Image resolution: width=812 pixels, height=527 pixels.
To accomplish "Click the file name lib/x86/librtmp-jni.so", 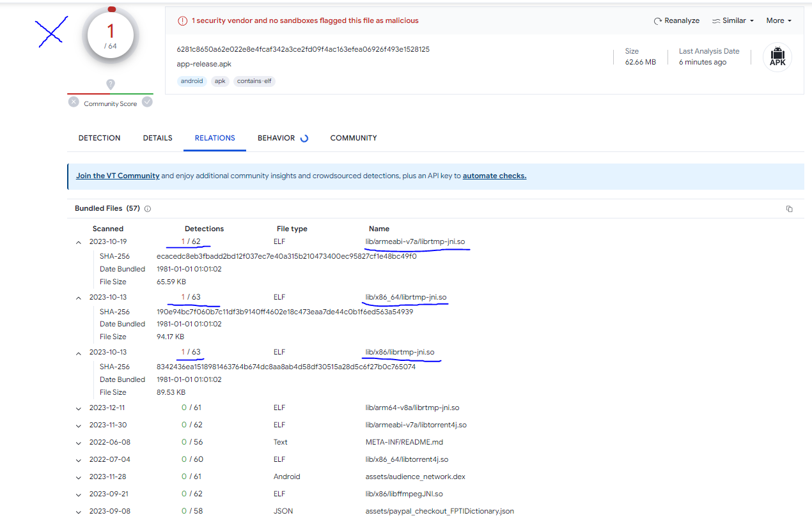I will click(400, 352).
